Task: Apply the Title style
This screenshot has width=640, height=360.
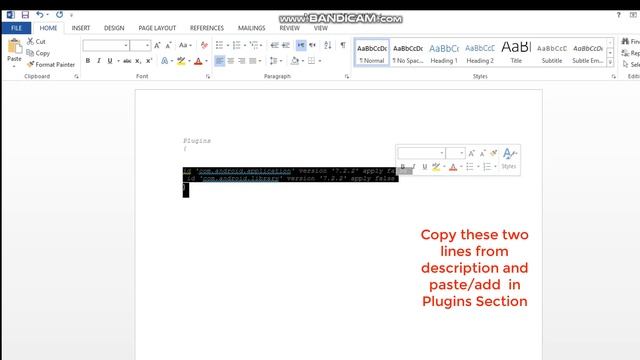Action: tap(516, 52)
